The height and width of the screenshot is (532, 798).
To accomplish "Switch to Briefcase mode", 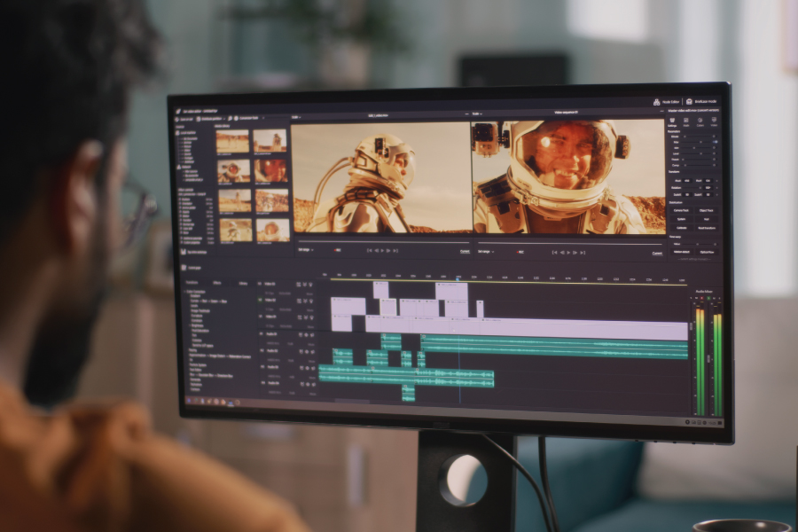I will coord(700,102).
